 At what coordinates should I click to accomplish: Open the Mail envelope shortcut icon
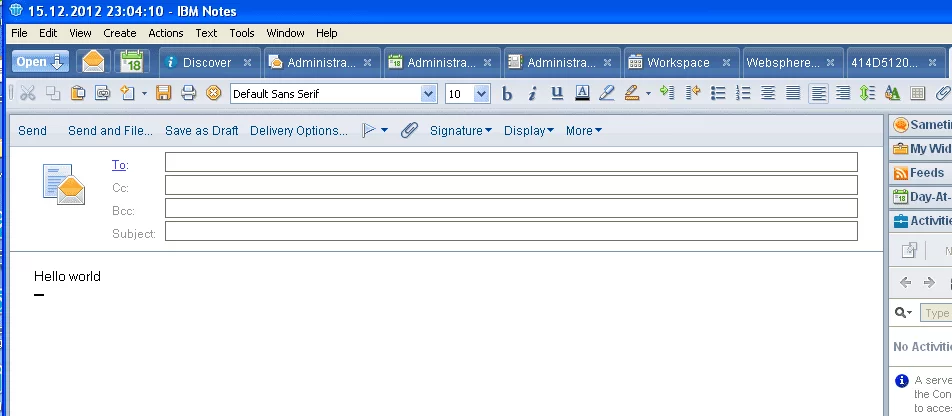coord(93,62)
